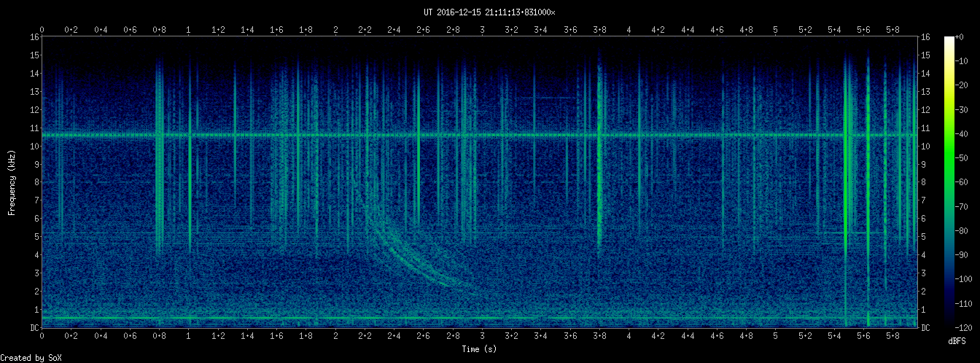The image size is (980, 363).
Task: Select the '-20' colorbar tick label
Action: [x=963, y=85]
